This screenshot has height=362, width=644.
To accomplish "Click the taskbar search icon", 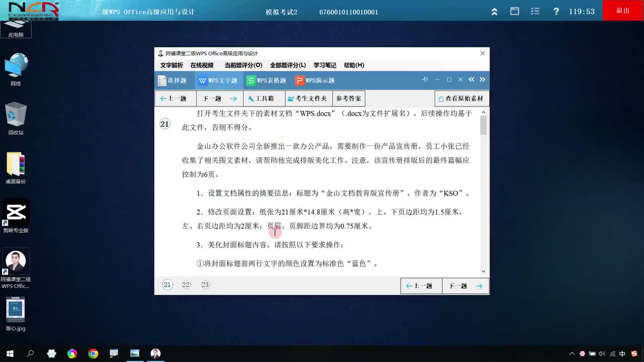I will pos(30,353).
